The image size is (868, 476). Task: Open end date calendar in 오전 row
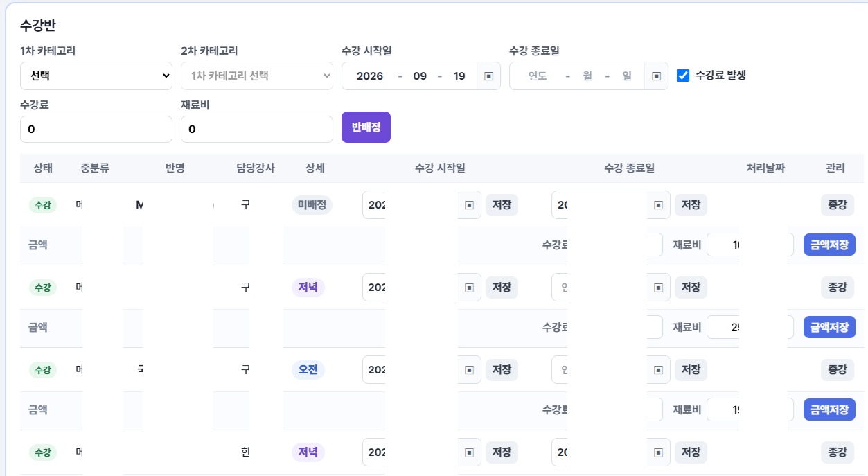pyautogui.click(x=658, y=370)
